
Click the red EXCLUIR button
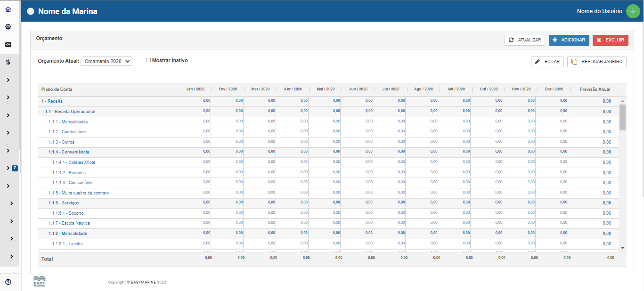pos(610,40)
